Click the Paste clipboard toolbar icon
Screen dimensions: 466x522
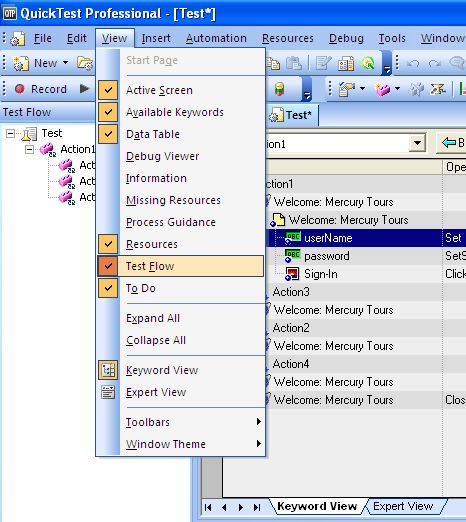(x=294, y=63)
